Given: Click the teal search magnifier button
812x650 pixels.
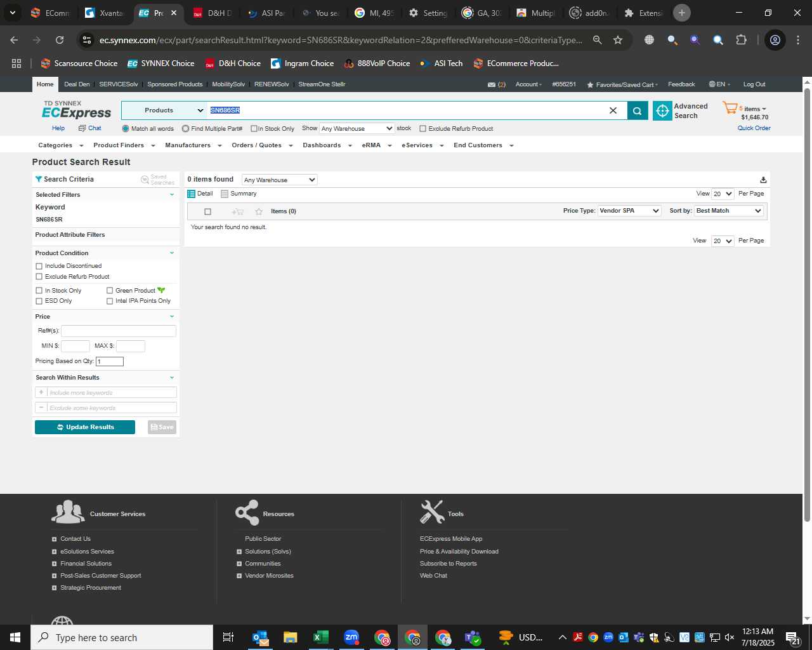Looking at the screenshot, I should (x=637, y=110).
